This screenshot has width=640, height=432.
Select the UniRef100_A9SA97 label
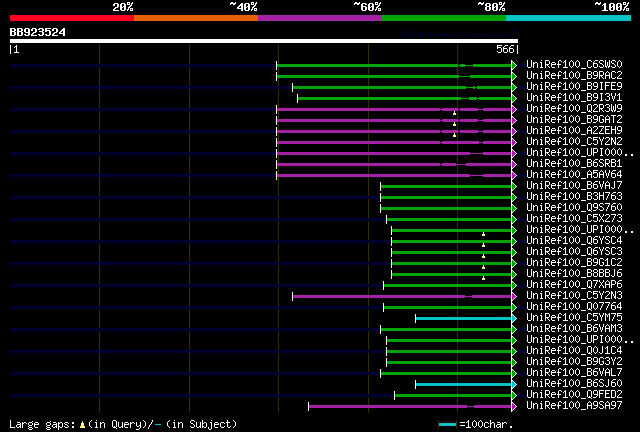574,406
